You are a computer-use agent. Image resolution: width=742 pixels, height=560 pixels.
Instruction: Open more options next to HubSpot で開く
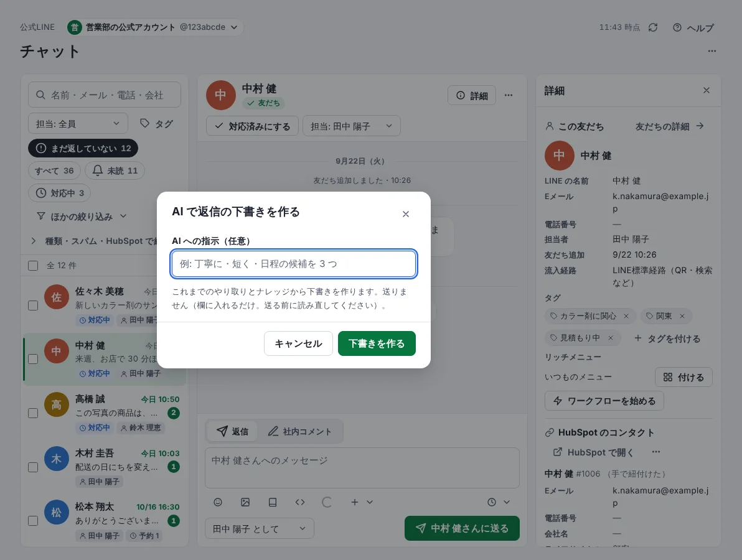[656, 452]
